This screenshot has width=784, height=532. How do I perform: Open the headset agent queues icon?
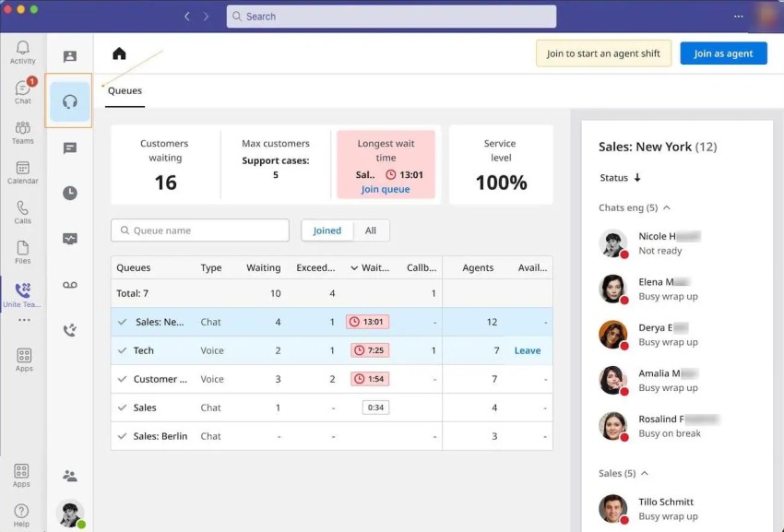pos(70,101)
